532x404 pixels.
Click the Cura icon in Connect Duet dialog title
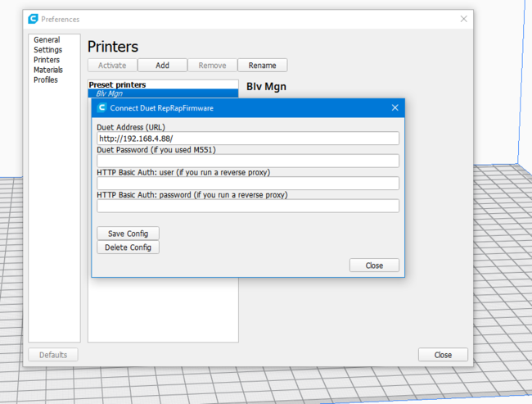(x=101, y=107)
